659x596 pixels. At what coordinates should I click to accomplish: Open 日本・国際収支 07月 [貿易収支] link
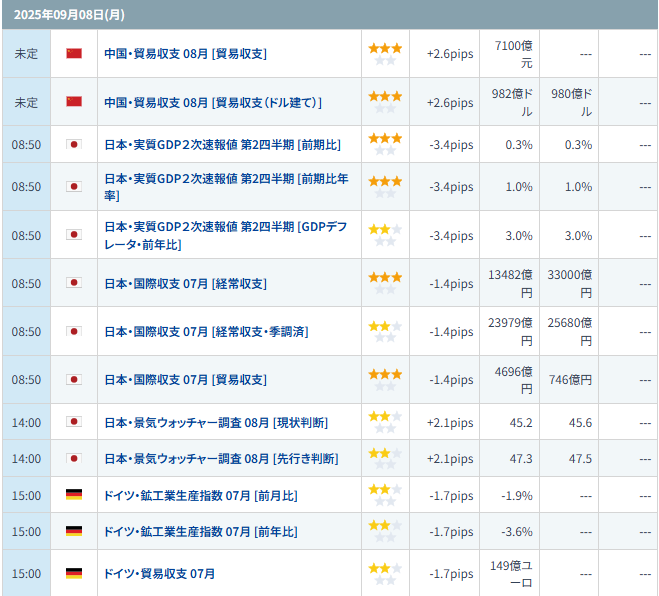[185, 380]
